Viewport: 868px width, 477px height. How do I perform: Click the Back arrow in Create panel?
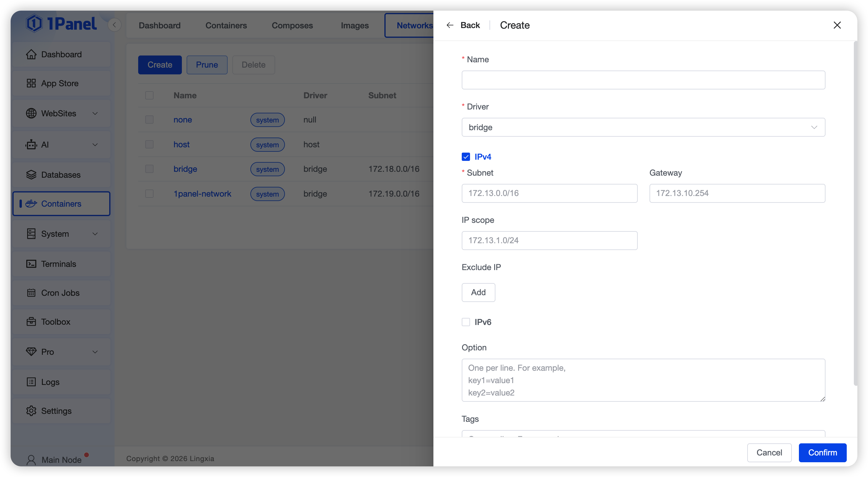[x=450, y=25]
